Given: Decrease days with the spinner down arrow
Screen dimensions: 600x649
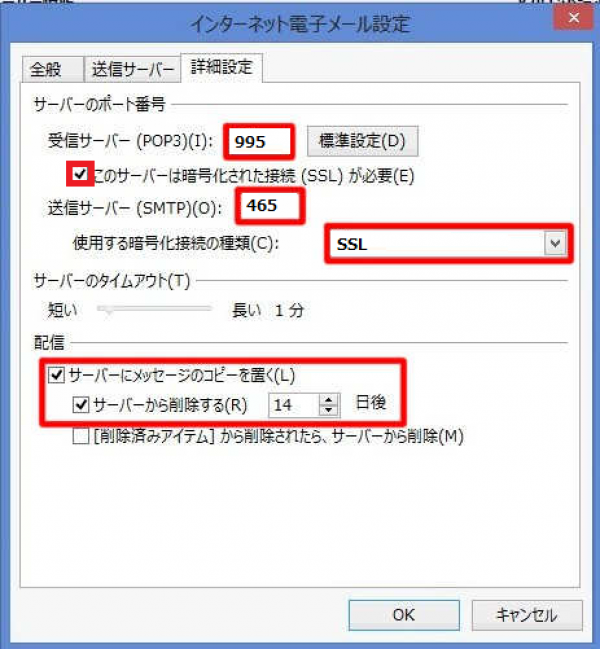Looking at the screenshot, I should click(329, 411).
